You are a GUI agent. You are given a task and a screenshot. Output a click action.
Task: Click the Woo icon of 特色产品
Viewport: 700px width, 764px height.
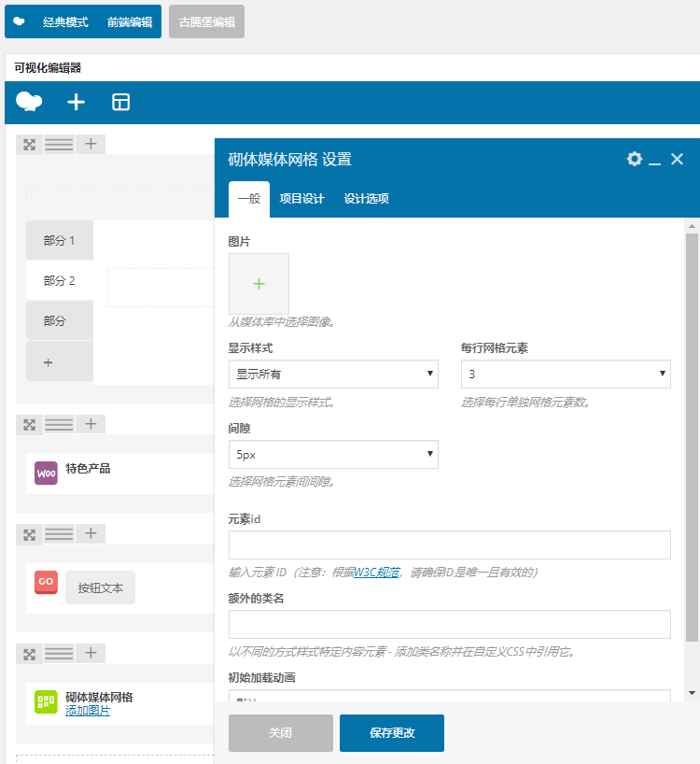(x=46, y=474)
